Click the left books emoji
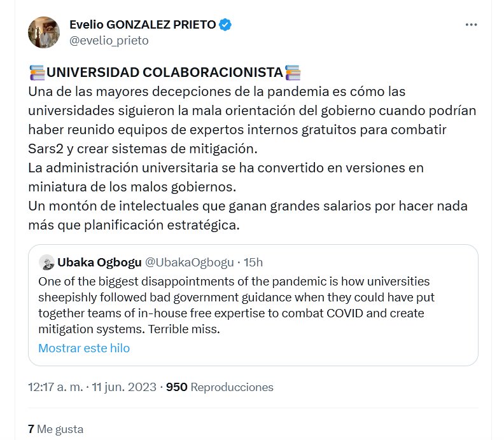The width and height of the screenshot is (504, 440). pyautogui.click(x=37, y=72)
